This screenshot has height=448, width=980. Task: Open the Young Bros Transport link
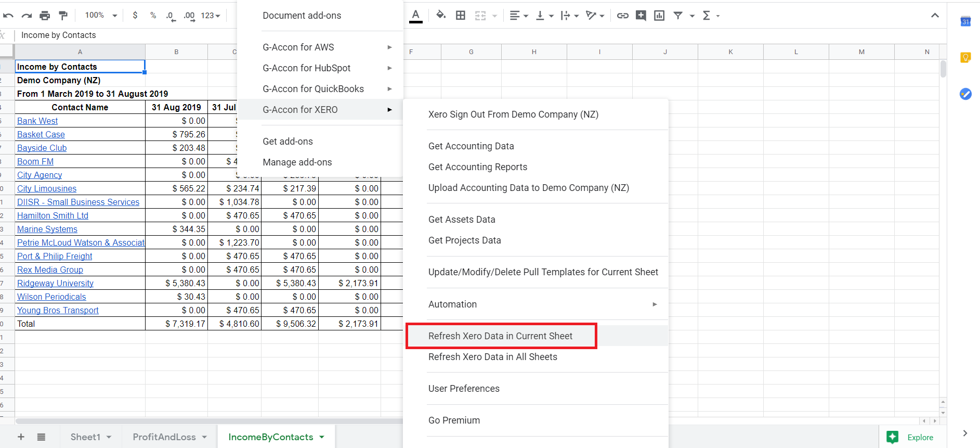point(58,310)
